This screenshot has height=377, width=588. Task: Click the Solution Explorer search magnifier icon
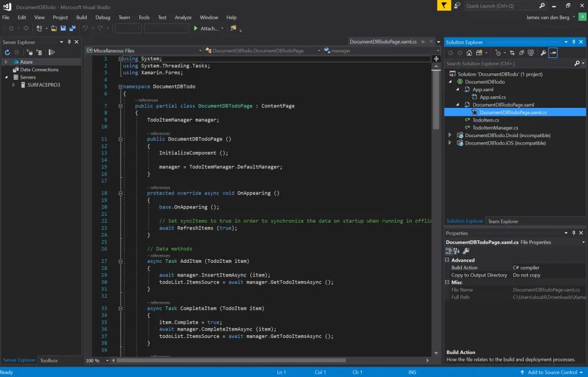[x=577, y=63]
